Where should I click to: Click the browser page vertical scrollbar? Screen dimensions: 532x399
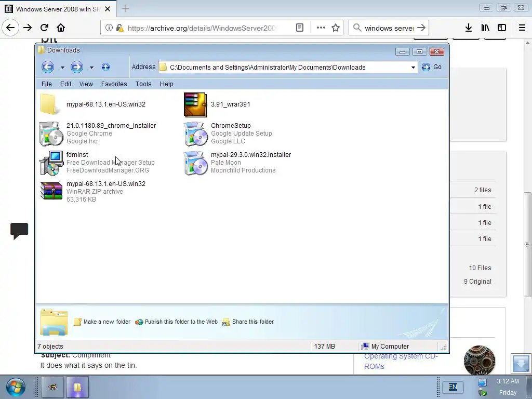[x=527, y=244]
